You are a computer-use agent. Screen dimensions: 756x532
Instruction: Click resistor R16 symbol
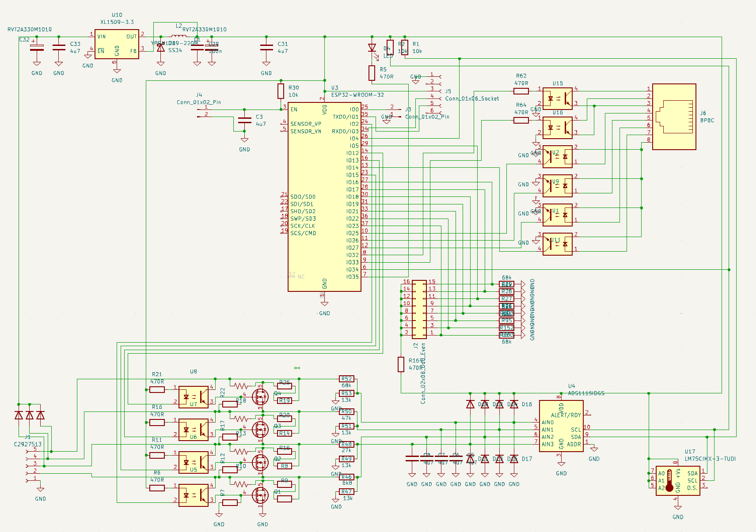[157, 423]
